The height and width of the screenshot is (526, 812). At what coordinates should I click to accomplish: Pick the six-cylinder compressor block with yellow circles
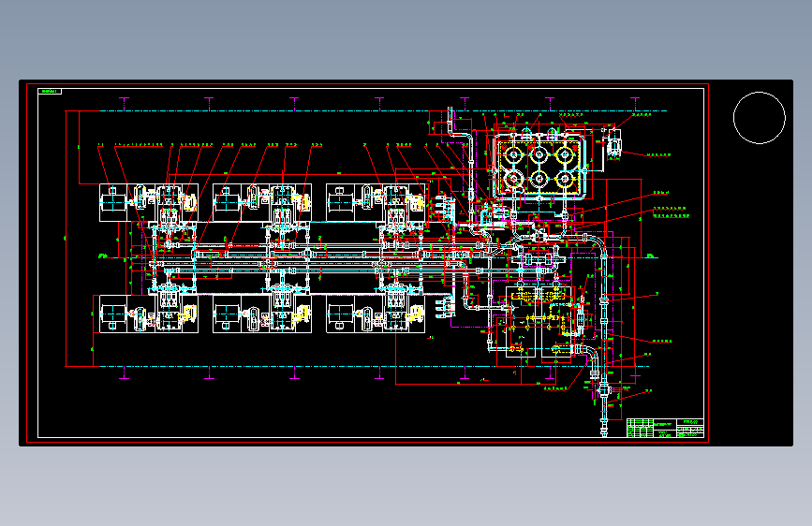pyautogui.click(x=539, y=166)
